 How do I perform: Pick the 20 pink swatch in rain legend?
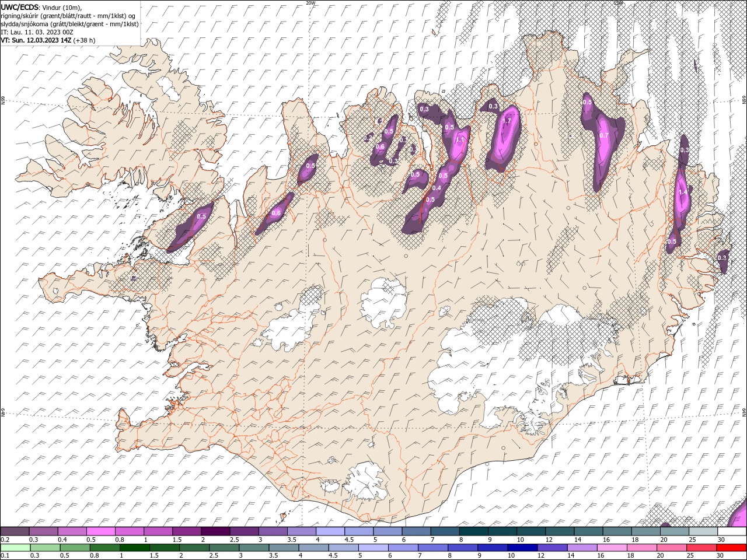(x=672, y=548)
